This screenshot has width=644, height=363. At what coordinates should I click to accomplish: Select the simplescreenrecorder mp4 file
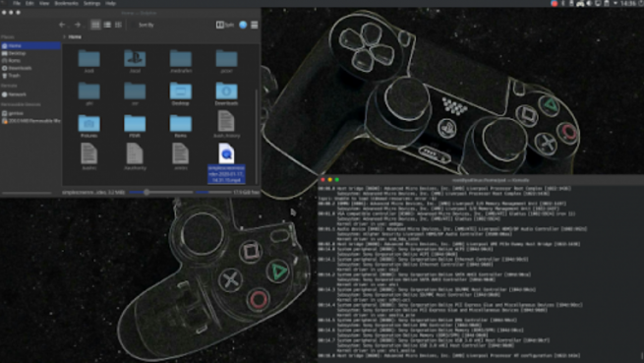tap(226, 162)
